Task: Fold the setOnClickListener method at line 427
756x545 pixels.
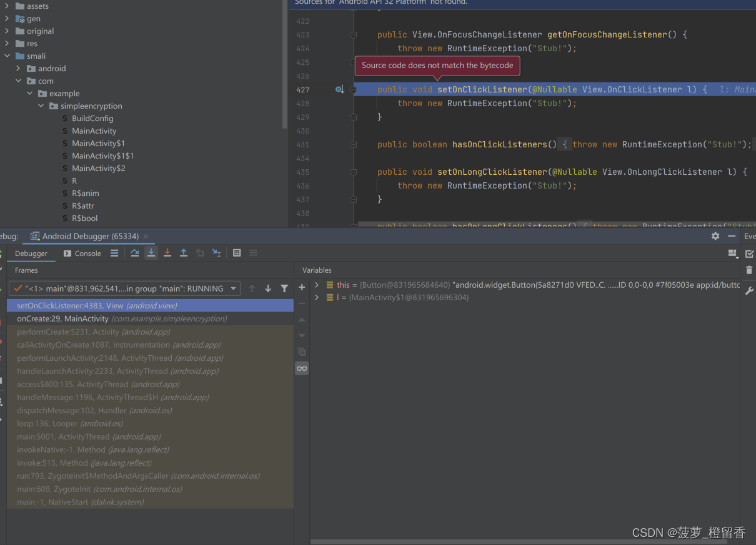Action: (354, 90)
